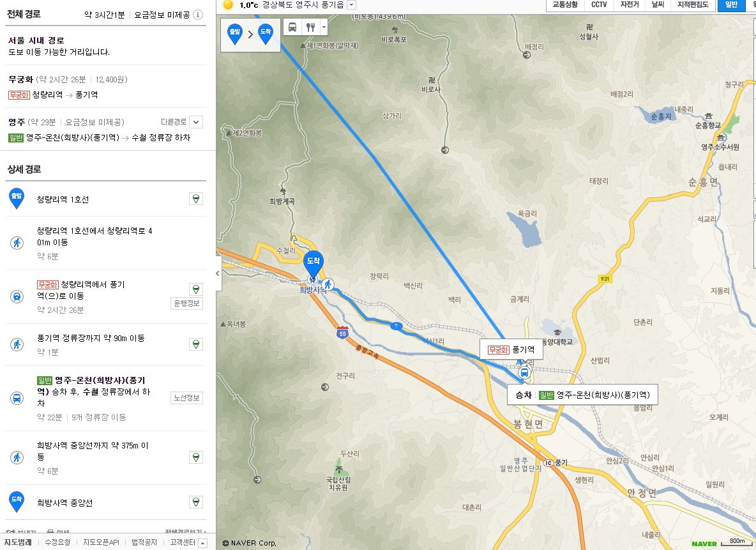Click the bus stop icon at 풍기역
This screenshot has width=756, height=550.
coord(525,372)
